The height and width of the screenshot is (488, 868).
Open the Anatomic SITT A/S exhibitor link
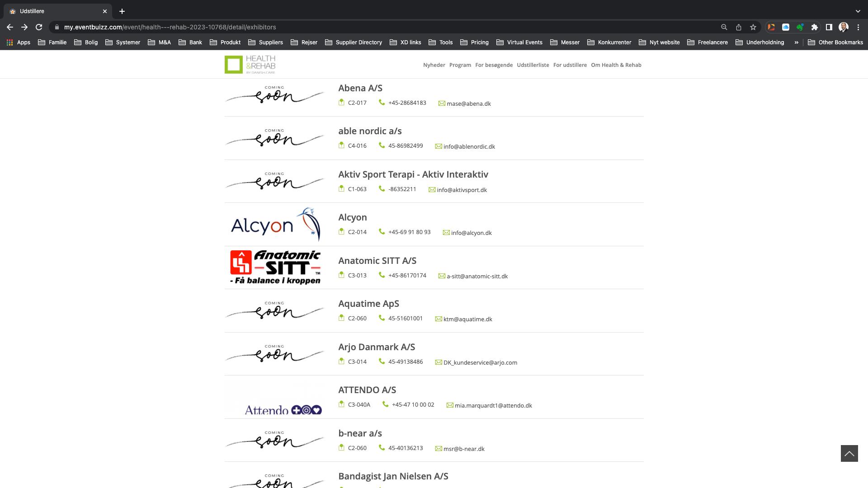[377, 261]
